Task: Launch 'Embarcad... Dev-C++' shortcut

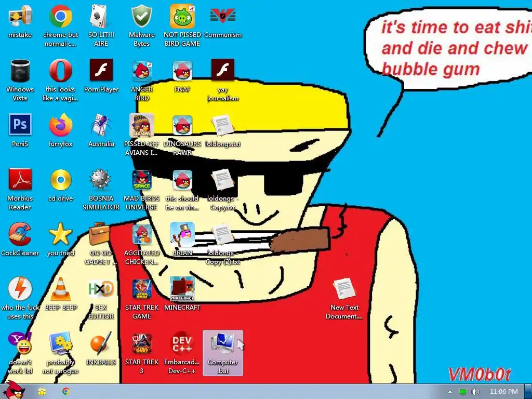Action: click(182, 353)
